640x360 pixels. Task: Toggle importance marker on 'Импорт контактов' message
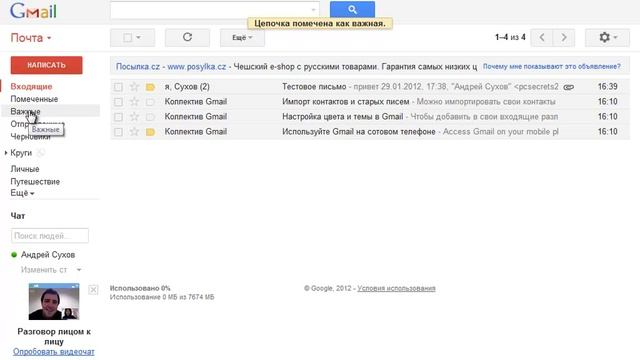(150, 102)
